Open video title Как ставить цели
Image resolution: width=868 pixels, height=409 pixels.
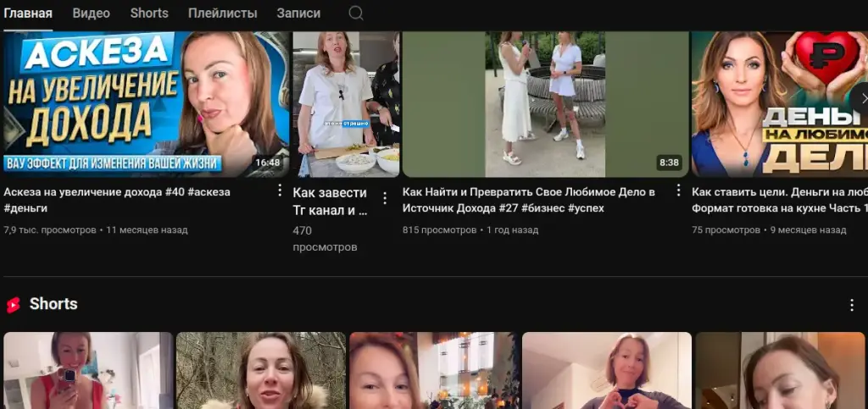[x=780, y=200]
